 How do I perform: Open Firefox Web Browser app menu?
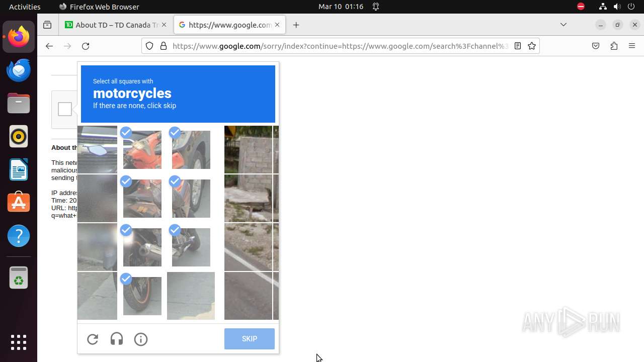(x=99, y=7)
